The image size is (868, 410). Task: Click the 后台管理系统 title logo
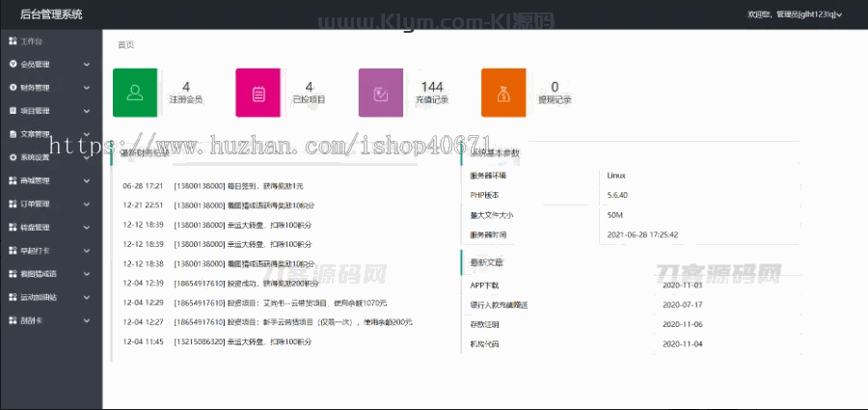click(51, 14)
